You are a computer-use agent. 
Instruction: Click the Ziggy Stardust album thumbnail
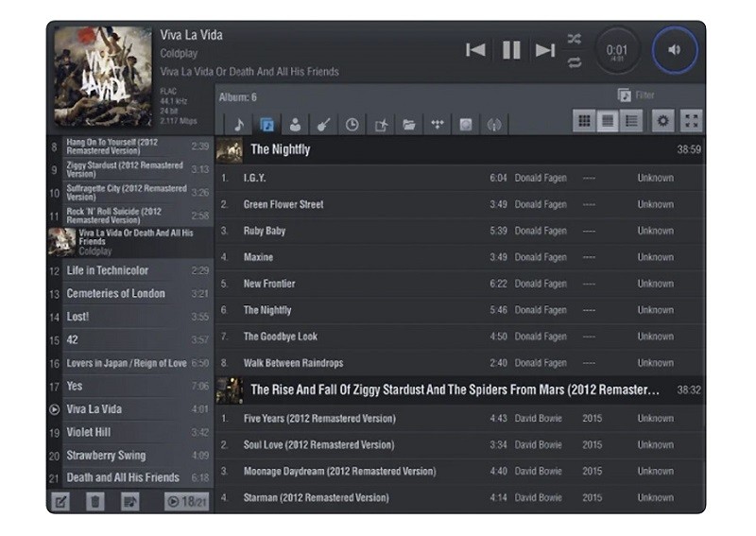click(x=229, y=390)
